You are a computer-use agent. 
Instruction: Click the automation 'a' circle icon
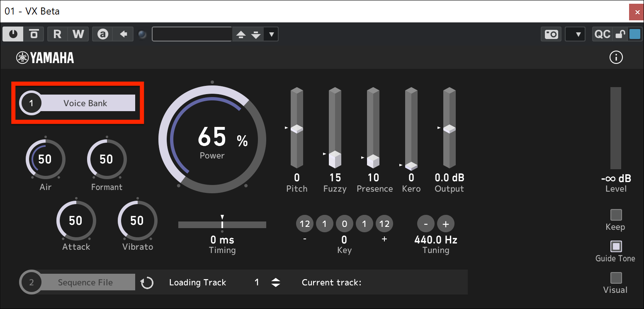point(102,34)
